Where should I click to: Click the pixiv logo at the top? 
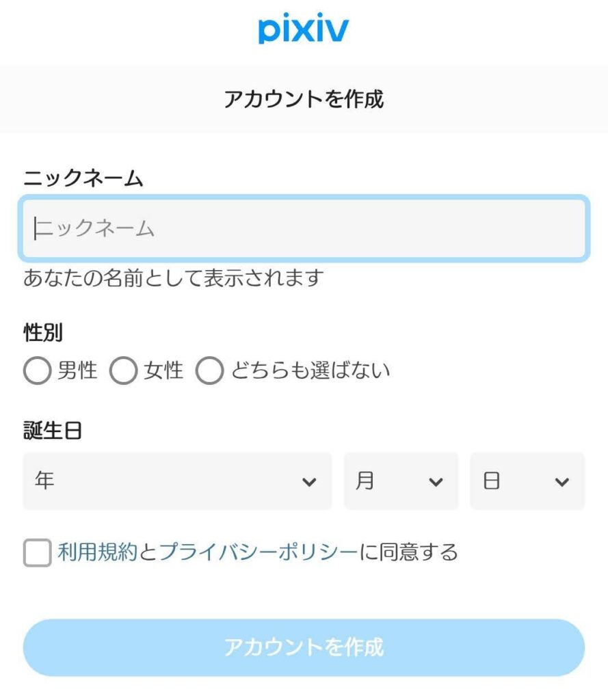(303, 27)
